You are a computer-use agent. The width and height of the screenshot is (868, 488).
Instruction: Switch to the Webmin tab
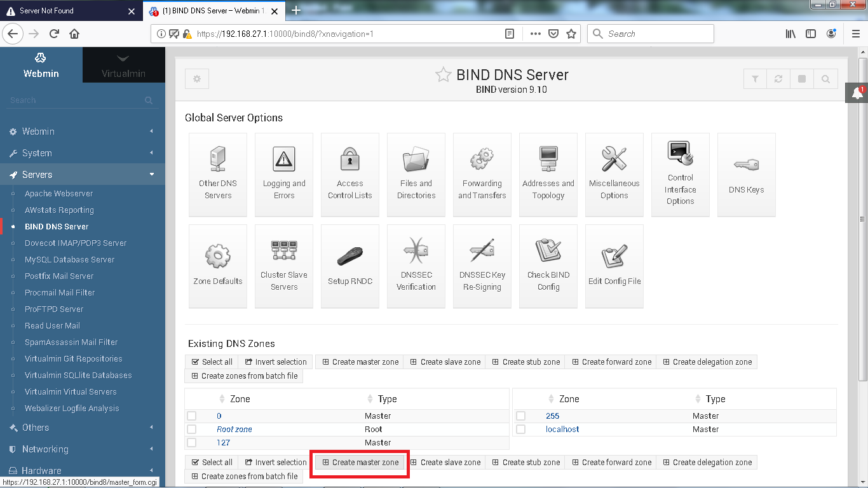(x=41, y=65)
